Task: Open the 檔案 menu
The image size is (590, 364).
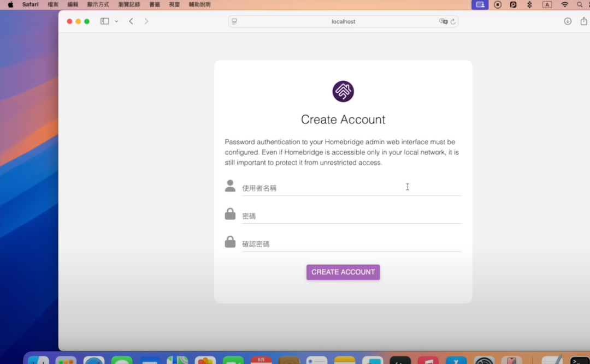Action: tap(53, 4)
